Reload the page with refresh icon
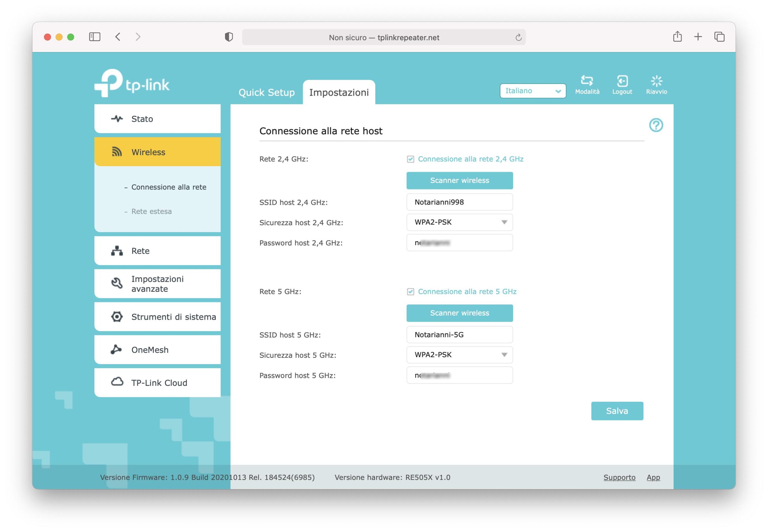Viewport: 768px width, 532px height. [x=518, y=37]
